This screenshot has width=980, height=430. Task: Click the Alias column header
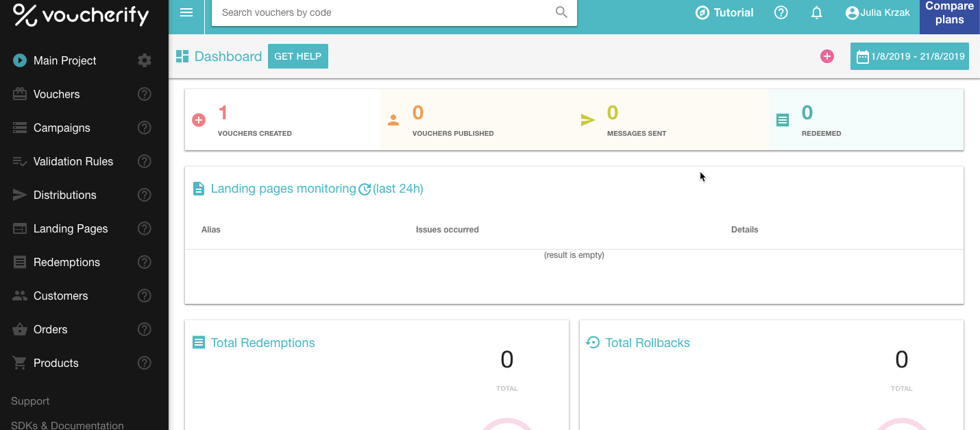point(211,230)
